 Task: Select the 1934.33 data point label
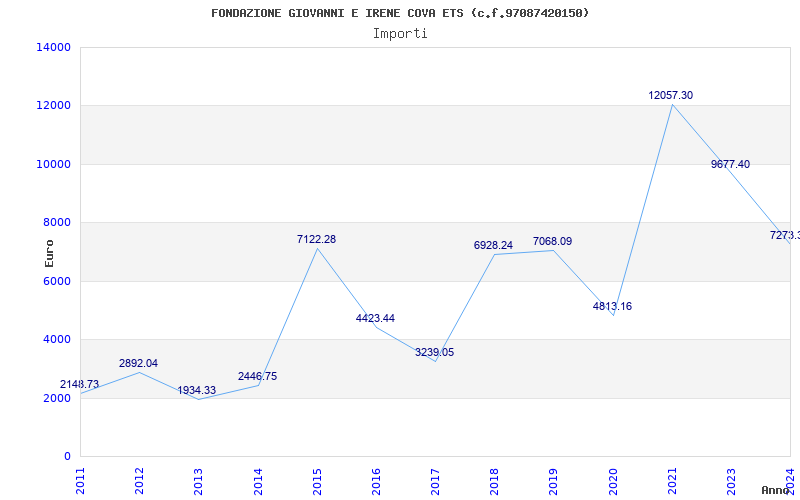tap(197, 391)
